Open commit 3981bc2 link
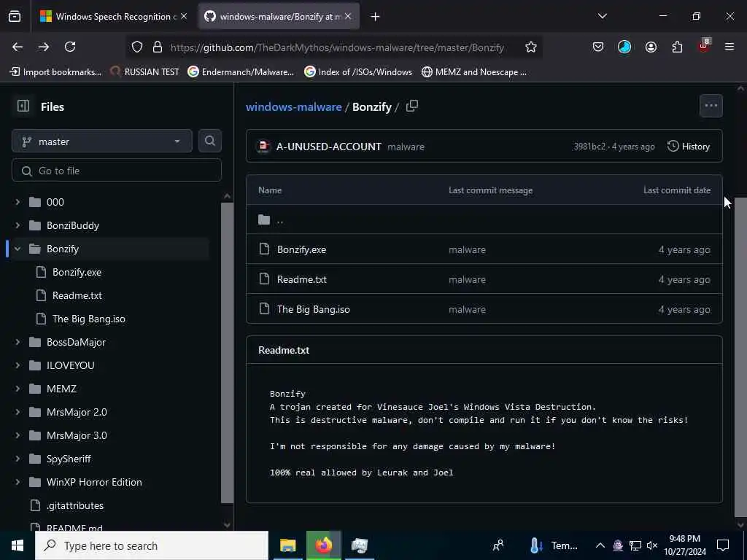The width and height of the screenshot is (747, 560). 589,147
